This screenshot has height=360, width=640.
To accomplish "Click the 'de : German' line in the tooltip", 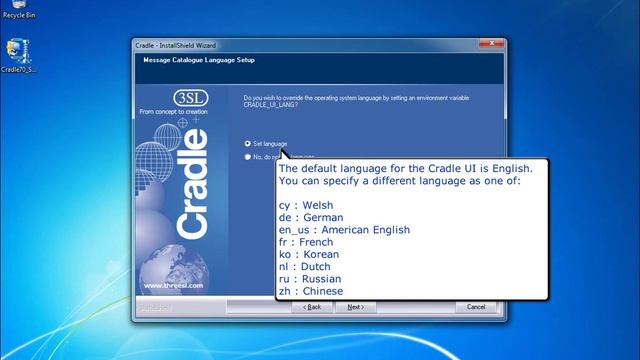I will 311,218.
